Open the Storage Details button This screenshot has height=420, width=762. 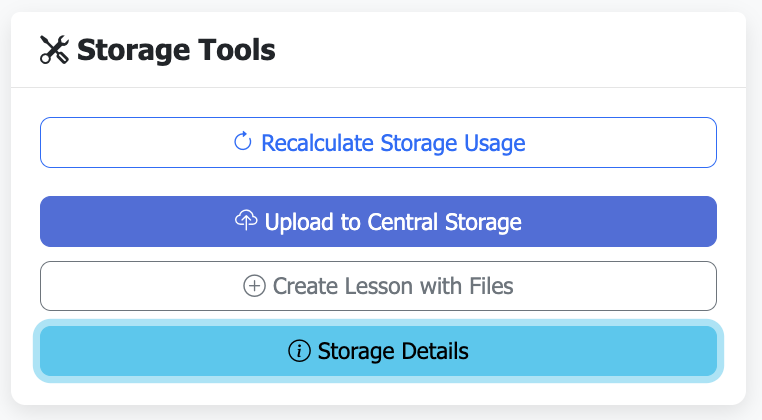378,351
